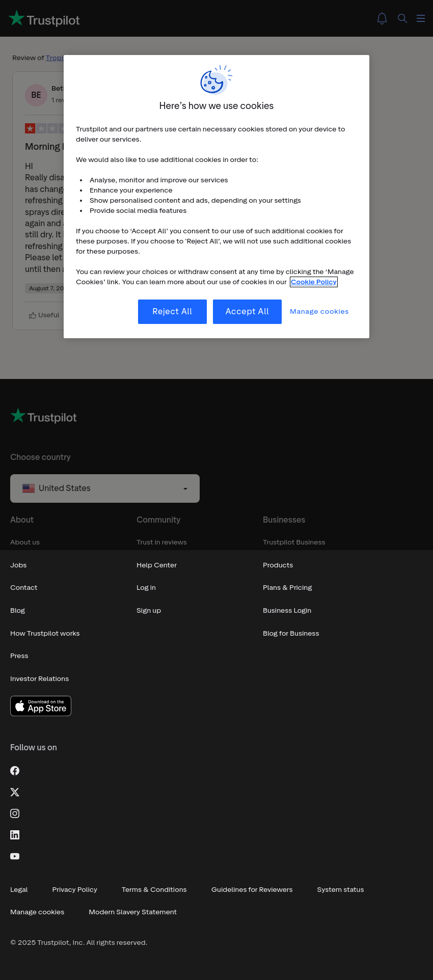Click the Accept All button
This screenshot has height=980, width=433.
(247, 312)
